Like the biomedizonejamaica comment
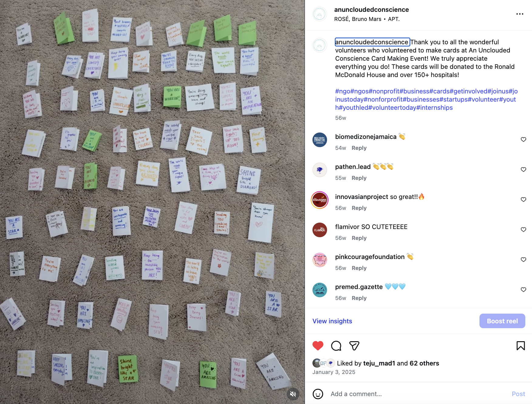The width and height of the screenshot is (532, 404). click(x=523, y=140)
